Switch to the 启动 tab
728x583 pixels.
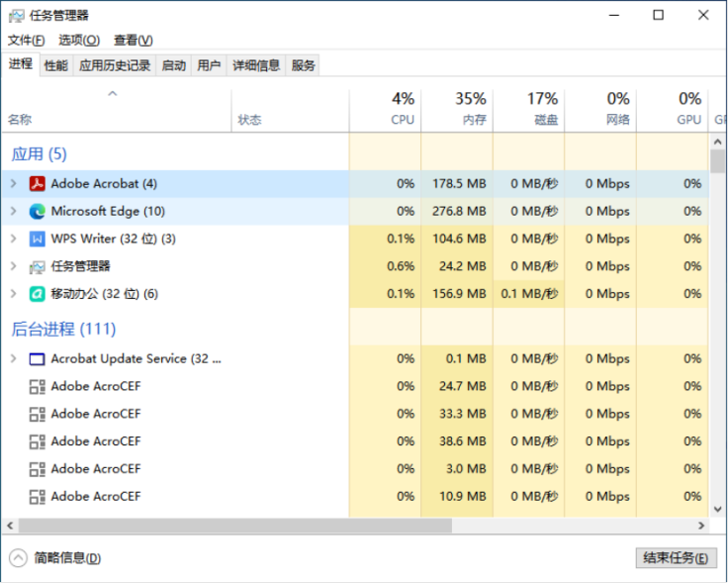(174, 65)
